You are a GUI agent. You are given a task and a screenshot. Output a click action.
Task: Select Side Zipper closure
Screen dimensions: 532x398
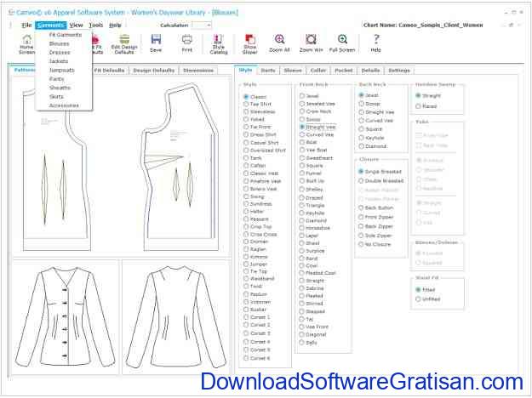coord(375,236)
